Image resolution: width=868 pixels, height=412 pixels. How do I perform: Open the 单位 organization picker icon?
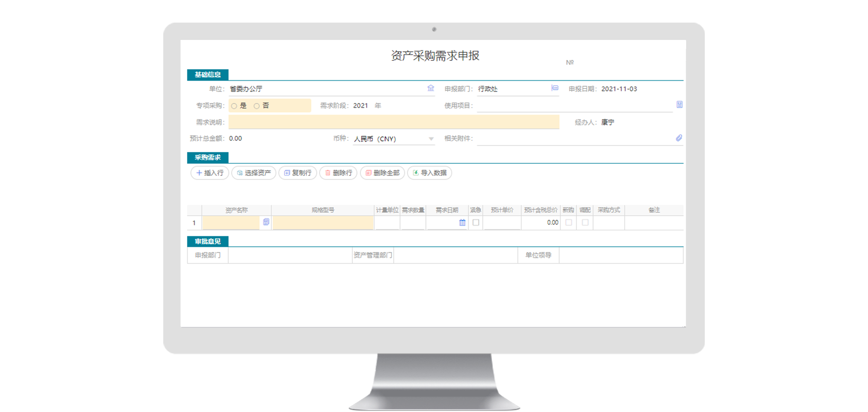pos(431,88)
